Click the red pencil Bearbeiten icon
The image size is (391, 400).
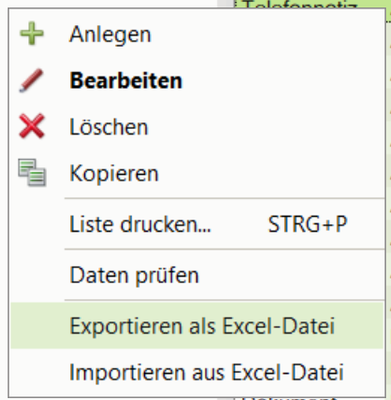pos(31,80)
